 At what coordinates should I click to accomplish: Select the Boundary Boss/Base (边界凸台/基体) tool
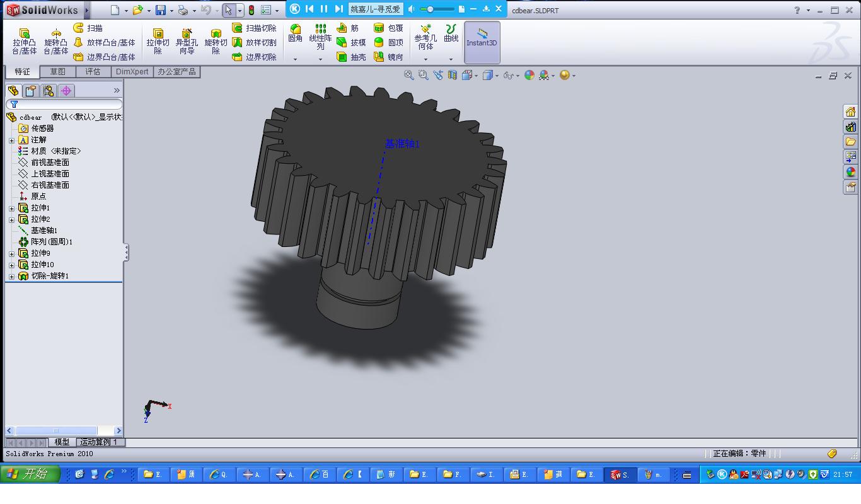tap(104, 57)
